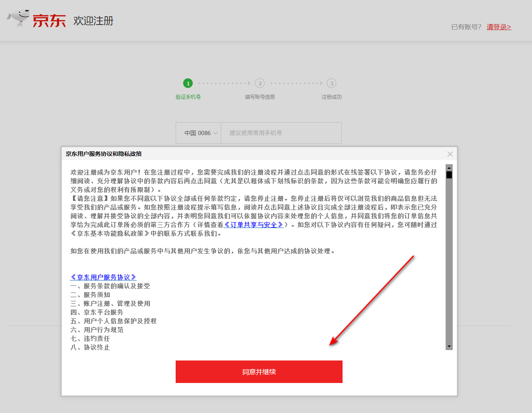This screenshot has width=532, height=413.
Task: Click the 一、服务条款的确认及接受 line
Action: pos(110,286)
